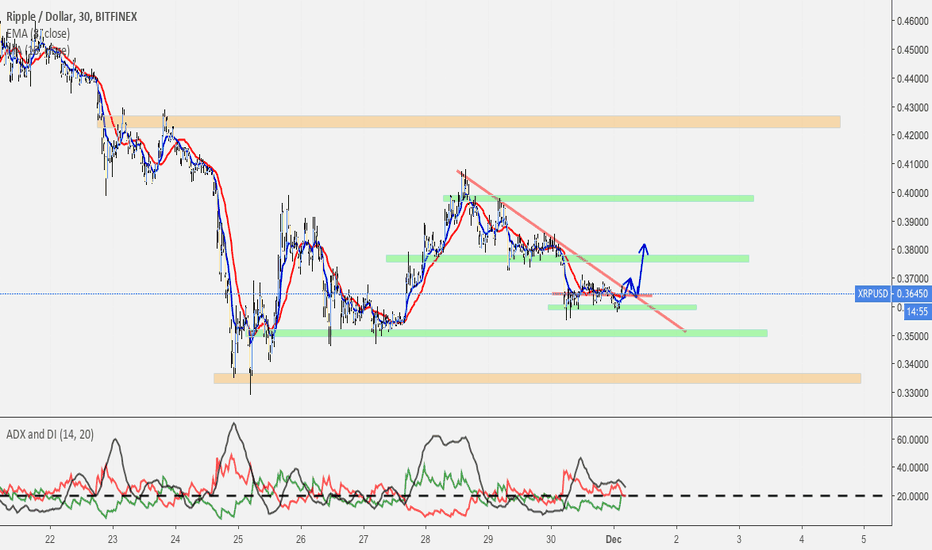Click the 0.42000 price axis label
The height and width of the screenshot is (550, 932).
pyautogui.click(x=912, y=136)
